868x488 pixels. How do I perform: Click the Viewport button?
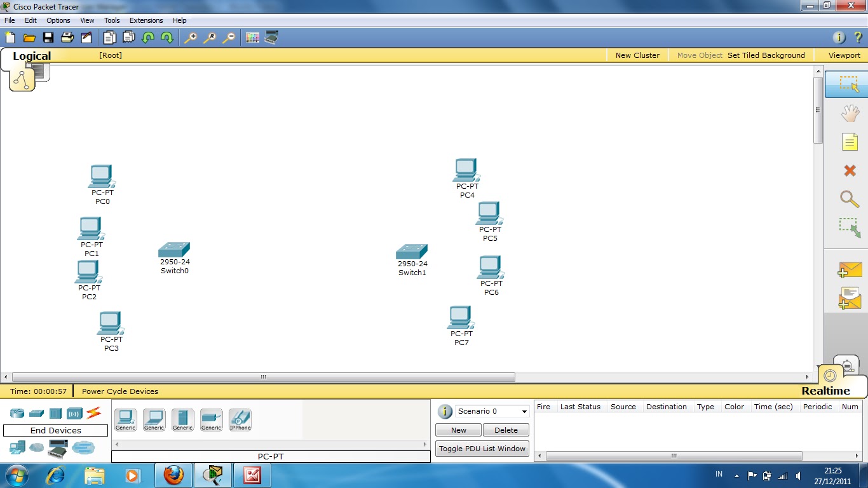pos(844,55)
